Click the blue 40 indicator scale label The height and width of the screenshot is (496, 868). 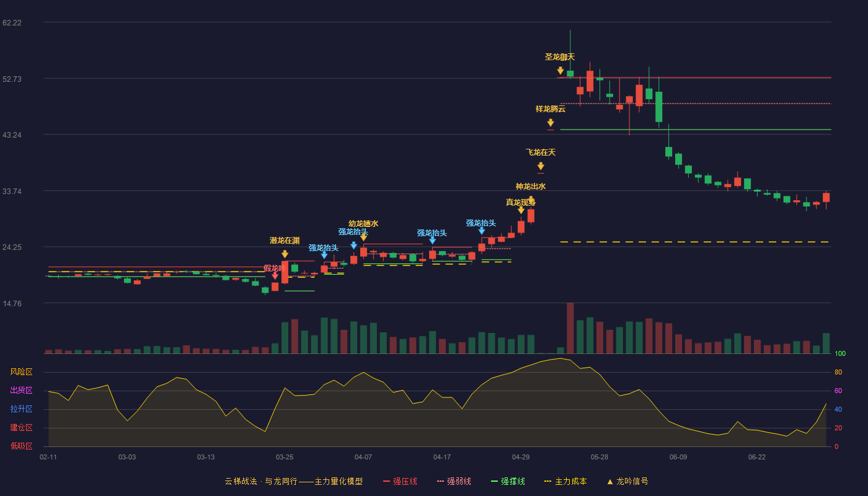838,409
